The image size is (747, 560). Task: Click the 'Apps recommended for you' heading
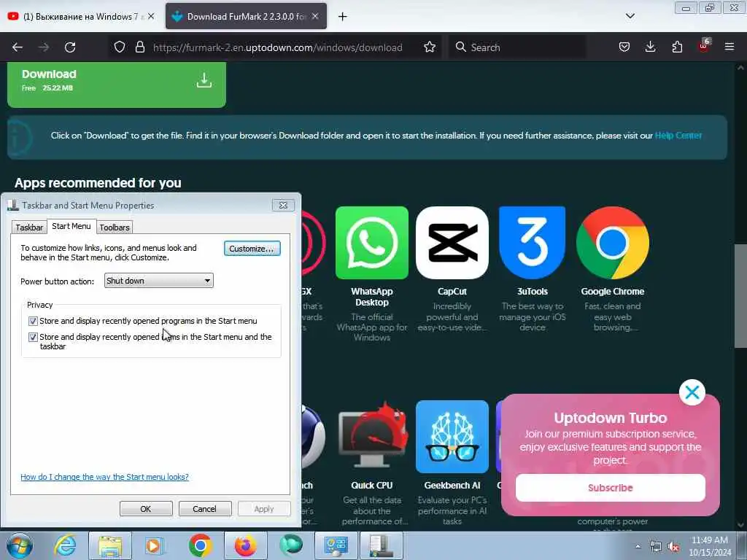(x=98, y=183)
